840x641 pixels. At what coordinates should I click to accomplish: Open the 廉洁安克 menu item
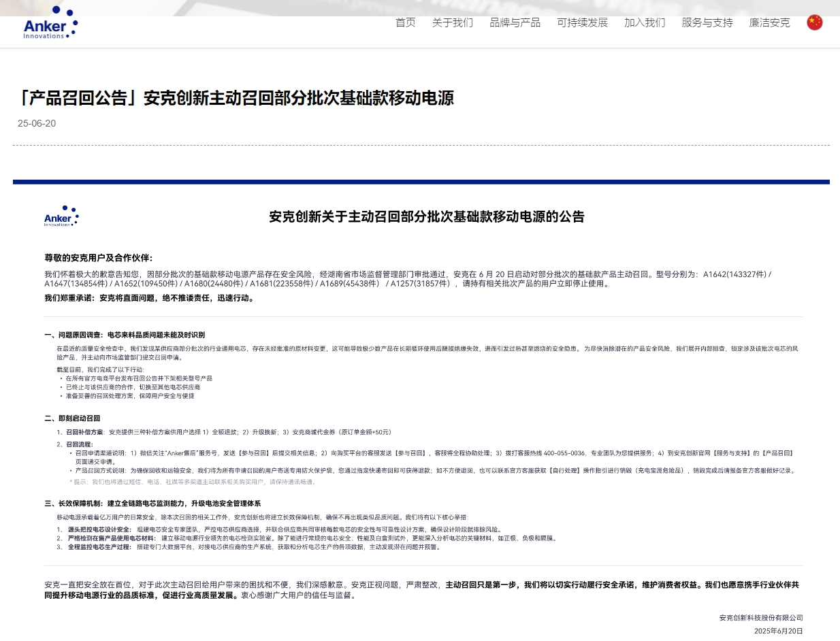click(770, 22)
